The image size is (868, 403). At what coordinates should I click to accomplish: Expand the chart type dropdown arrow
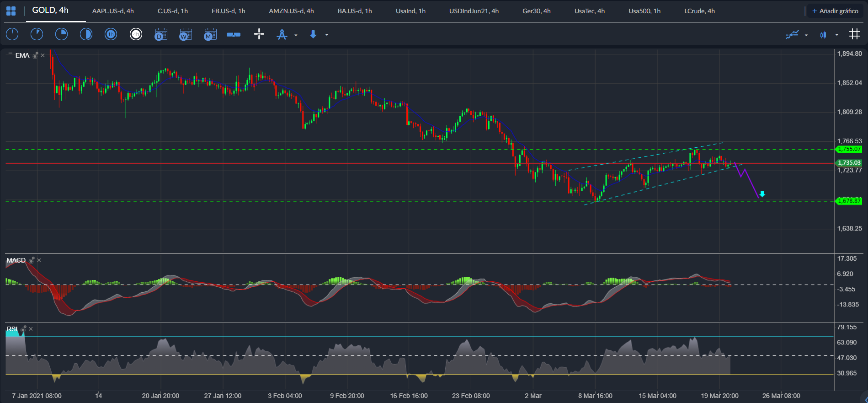tap(837, 35)
